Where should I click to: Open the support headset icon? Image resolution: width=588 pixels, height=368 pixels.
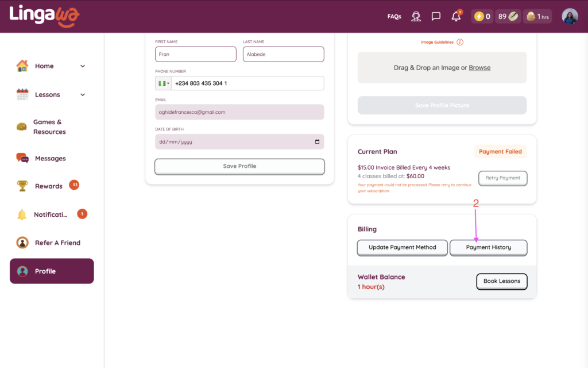(416, 17)
